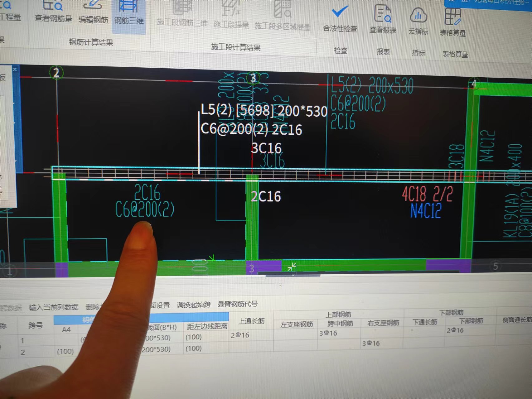This screenshot has height=399, width=532.
Task: Select the 跨中钢筋 column header
Action: point(340,324)
